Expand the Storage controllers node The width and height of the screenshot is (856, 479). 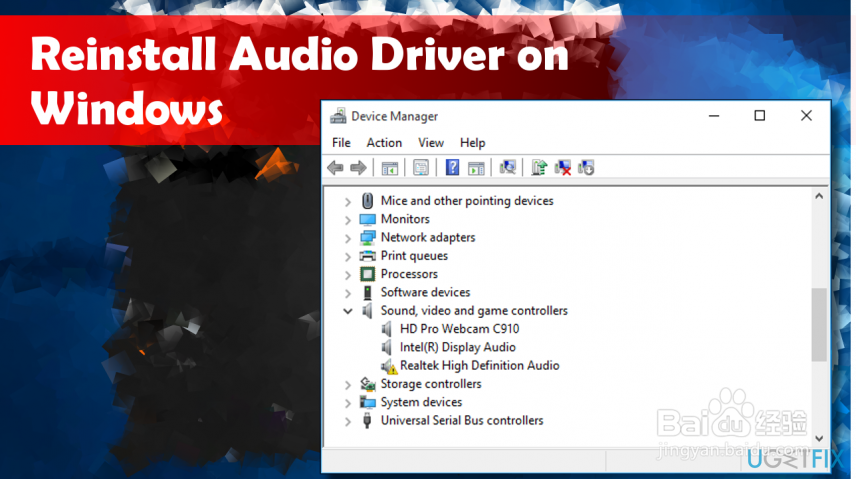click(x=348, y=385)
